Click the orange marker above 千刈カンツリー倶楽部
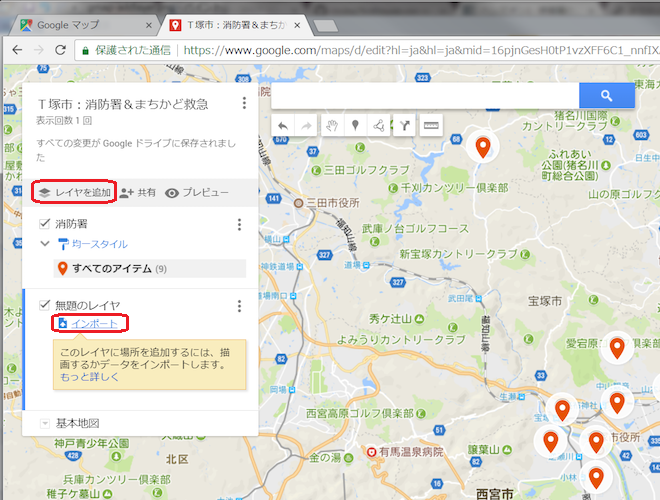Image resolution: width=660 pixels, height=500 pixels. point(483,147)
